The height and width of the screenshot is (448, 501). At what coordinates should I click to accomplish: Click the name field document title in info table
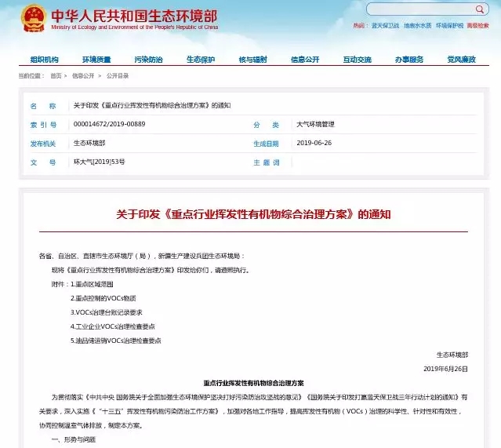pos(152,105)
